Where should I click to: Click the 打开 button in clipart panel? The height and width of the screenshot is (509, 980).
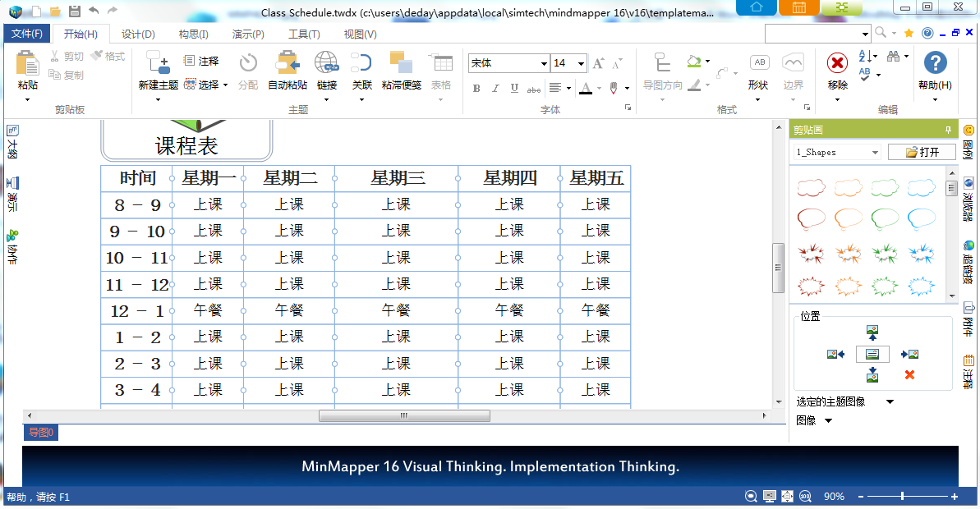coord(920,152)
